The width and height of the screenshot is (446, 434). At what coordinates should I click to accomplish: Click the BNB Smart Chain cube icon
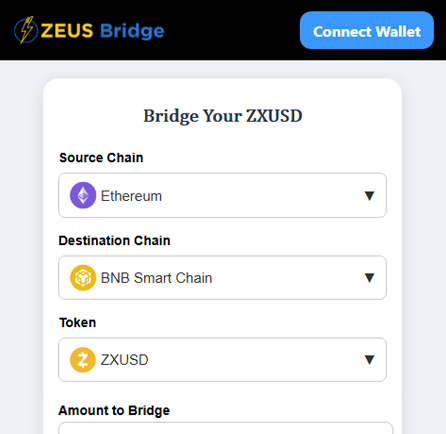point(83,278)
